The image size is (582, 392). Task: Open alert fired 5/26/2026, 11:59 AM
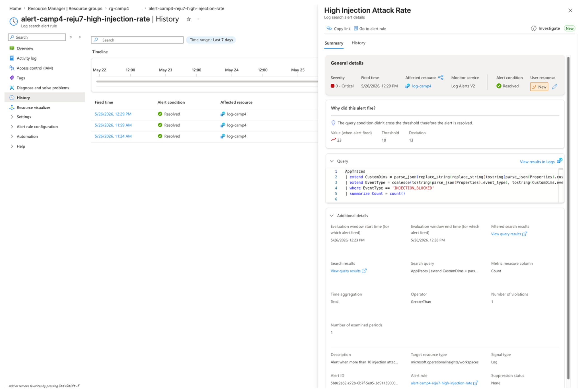tap(113, 125)
